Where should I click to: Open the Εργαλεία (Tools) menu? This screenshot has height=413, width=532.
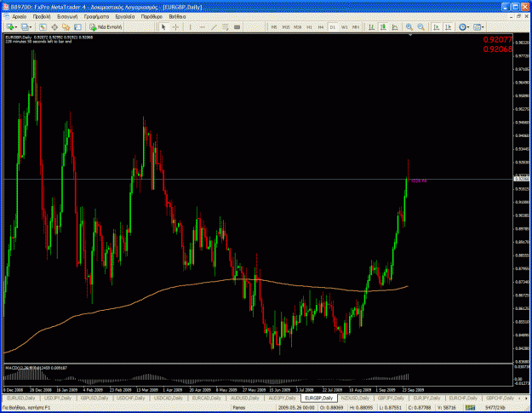[125, 17]
